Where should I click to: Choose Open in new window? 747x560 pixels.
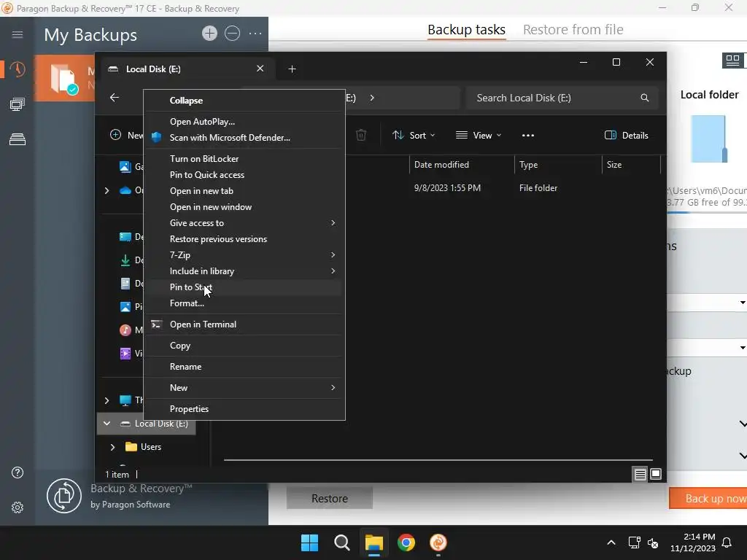point(244,207)
